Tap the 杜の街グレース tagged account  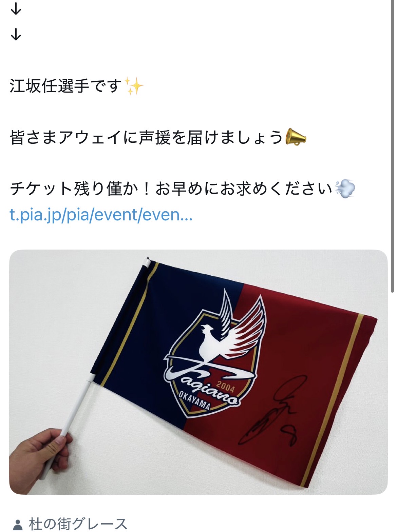pyautogui.click(x=78, y=524)
